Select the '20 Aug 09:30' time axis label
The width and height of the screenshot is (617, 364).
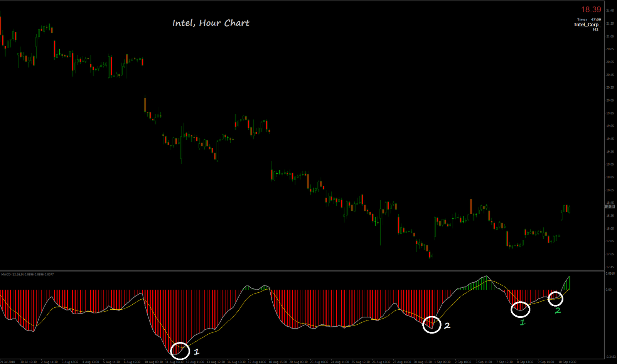click(298, 362)
